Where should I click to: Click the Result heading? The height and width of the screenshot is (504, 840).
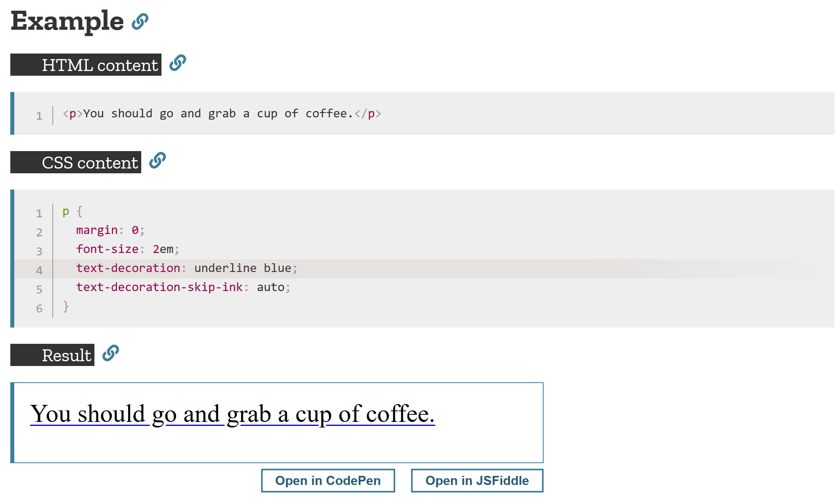click(x=52, y=355)
